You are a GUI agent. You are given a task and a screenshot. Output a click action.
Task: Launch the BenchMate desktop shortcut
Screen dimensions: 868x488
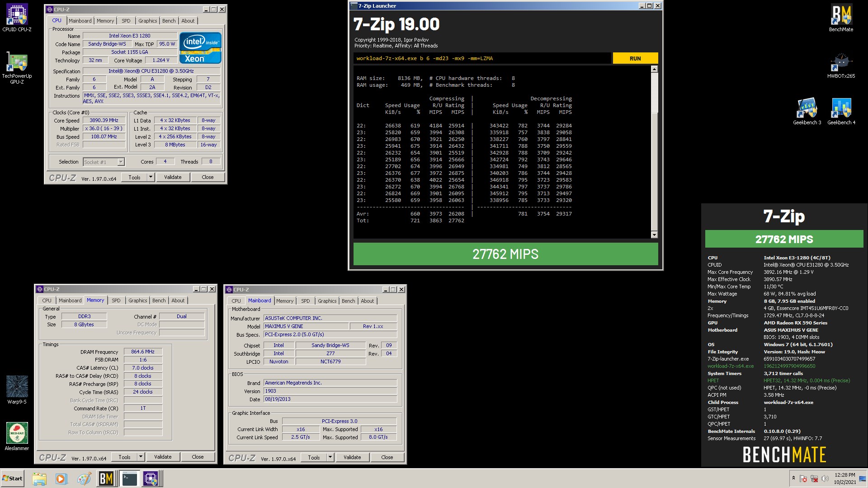coord(841,17)
